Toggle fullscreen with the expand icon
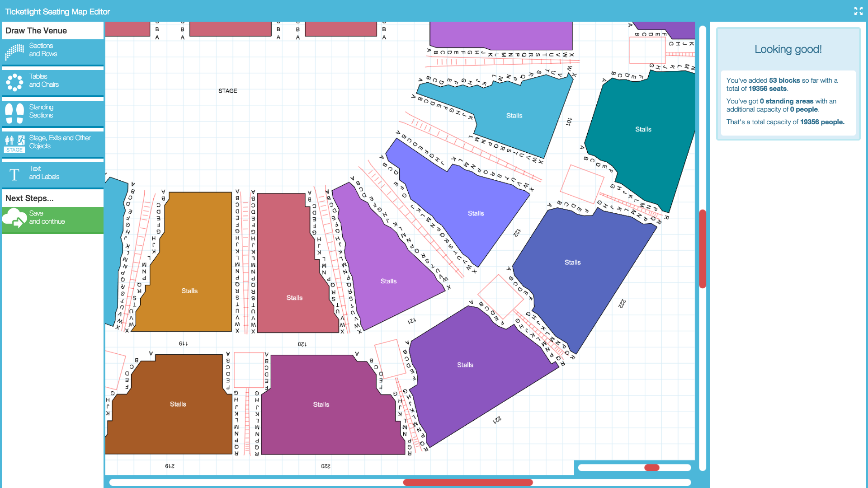Viewport: 868px width, 488px height. pyautogui.click(x=858, y=11)
